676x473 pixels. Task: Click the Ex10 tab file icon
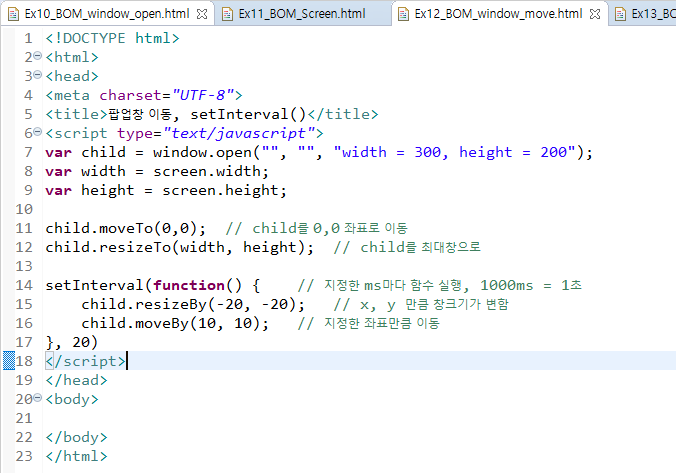coord(13,14)
